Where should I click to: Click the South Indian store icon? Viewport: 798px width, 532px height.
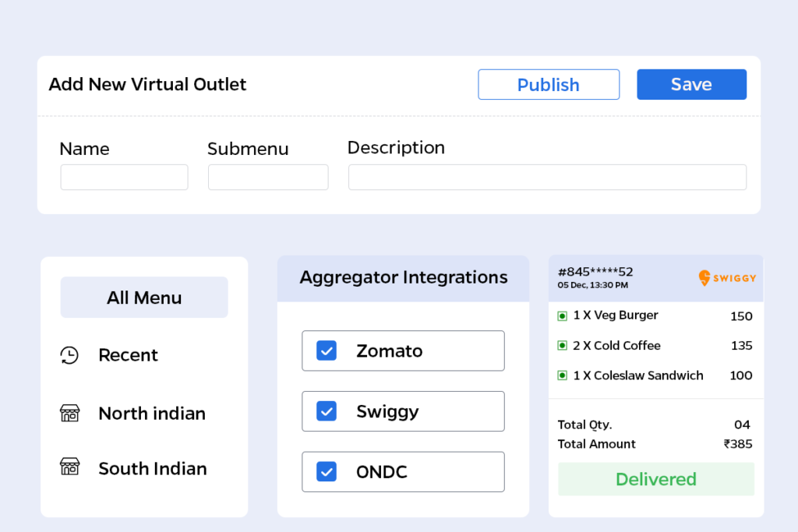(x=69, y=467)
